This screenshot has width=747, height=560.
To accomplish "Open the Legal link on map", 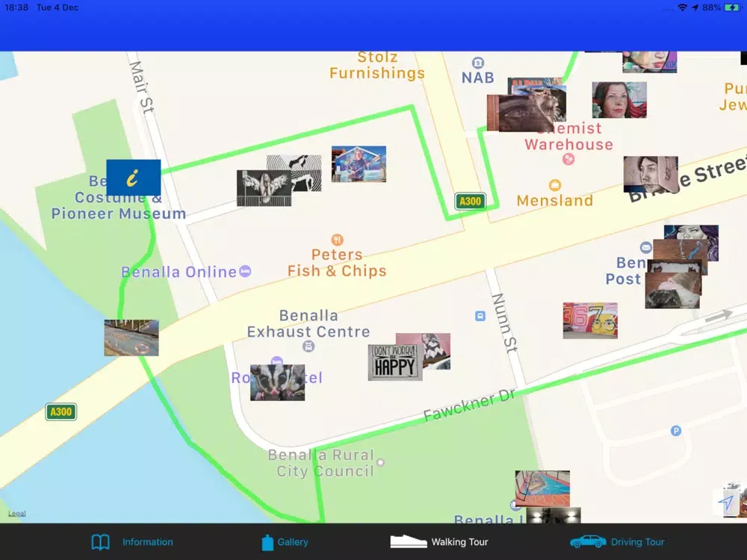I will coord(16,514).
